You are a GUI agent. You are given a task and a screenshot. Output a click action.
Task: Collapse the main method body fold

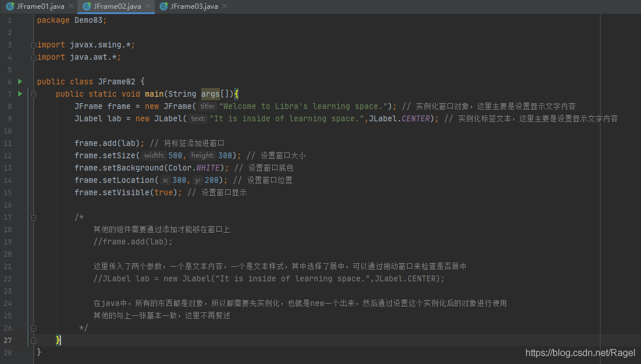33,93
